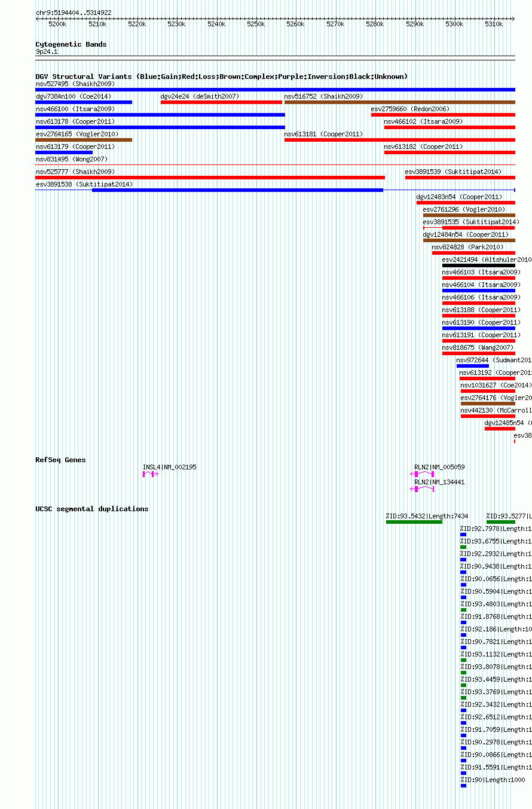Click the nsv525777 (Shaikh2009) red loss bar
Screen dimensions: 532x809
point(210,178)
